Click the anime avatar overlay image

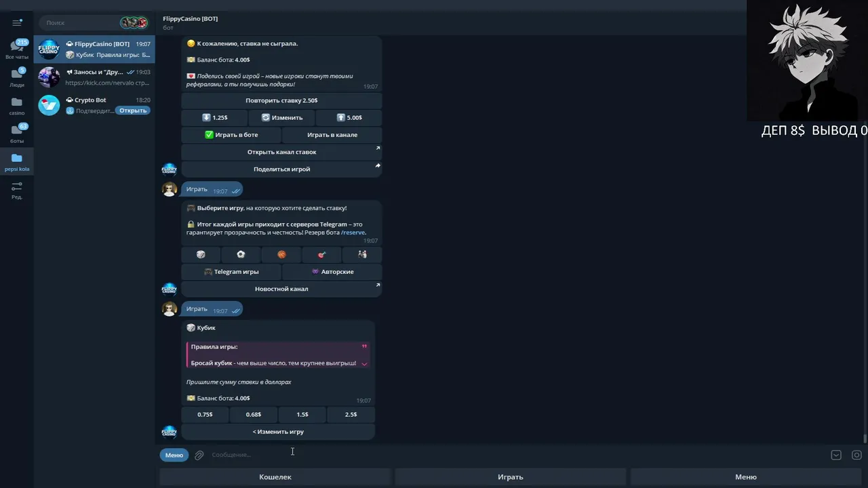(807, 60)
